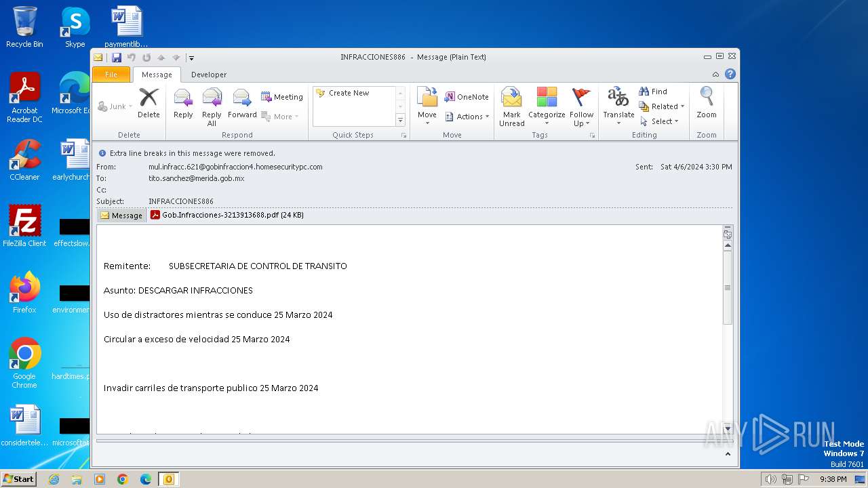Open the Zoom dialog
868x488 pixels.
click(x=707, y=104)
